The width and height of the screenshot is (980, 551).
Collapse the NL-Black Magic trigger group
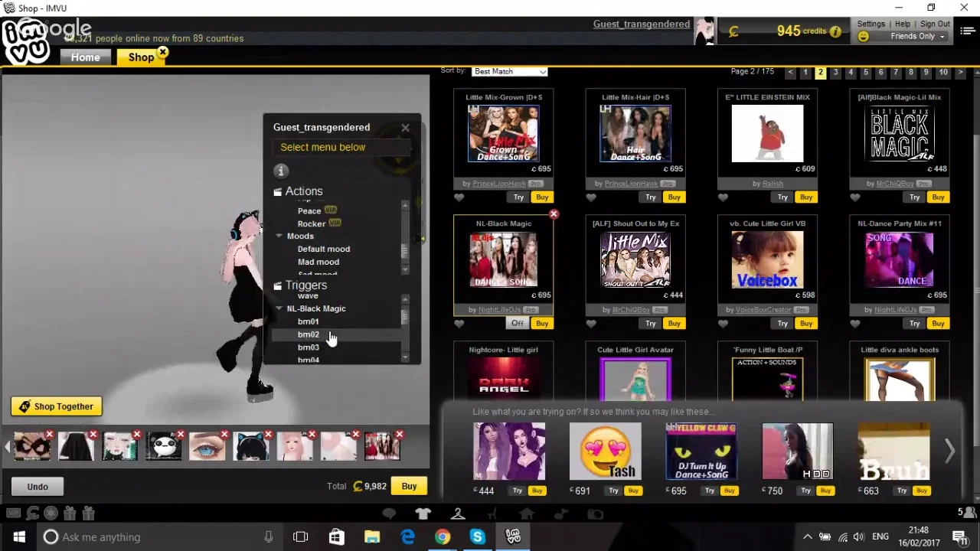coord(279,308)
